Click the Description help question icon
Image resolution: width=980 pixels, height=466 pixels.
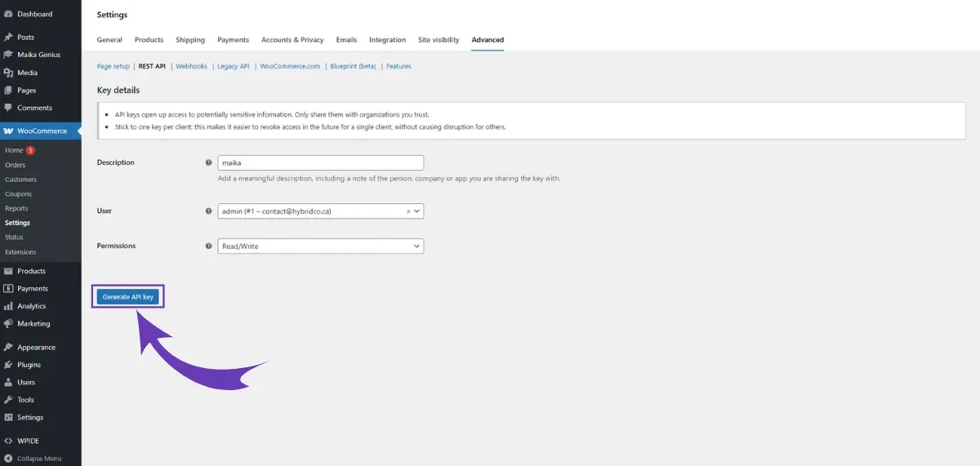point(209,162)
